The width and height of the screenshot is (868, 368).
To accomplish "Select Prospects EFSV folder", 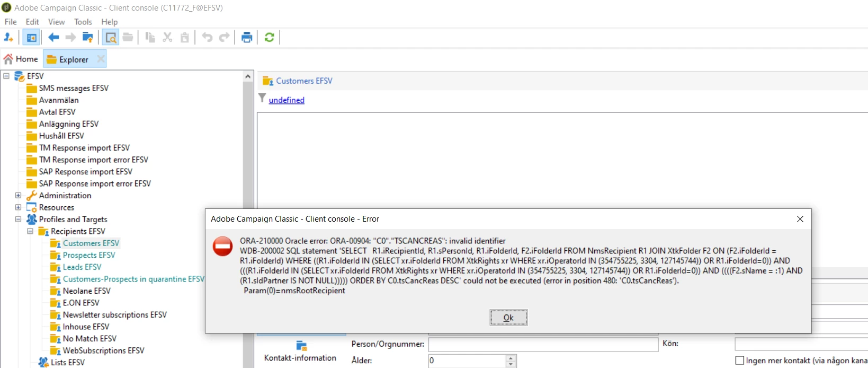I will click(x=89, y=255).
